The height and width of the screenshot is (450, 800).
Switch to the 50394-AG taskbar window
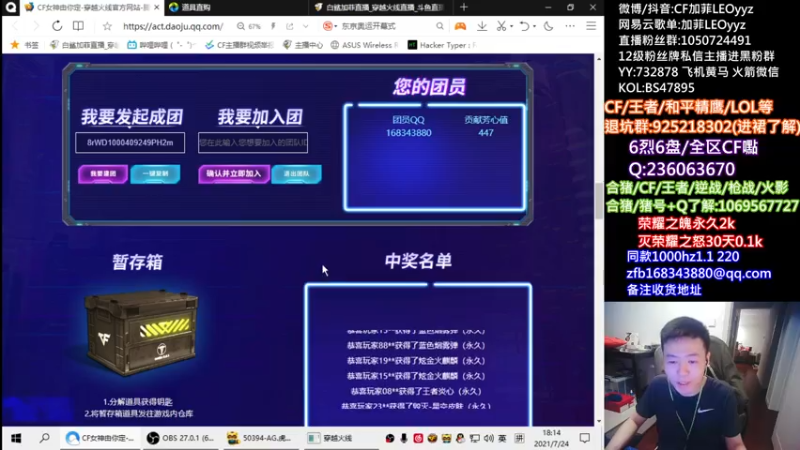[261, 438]
